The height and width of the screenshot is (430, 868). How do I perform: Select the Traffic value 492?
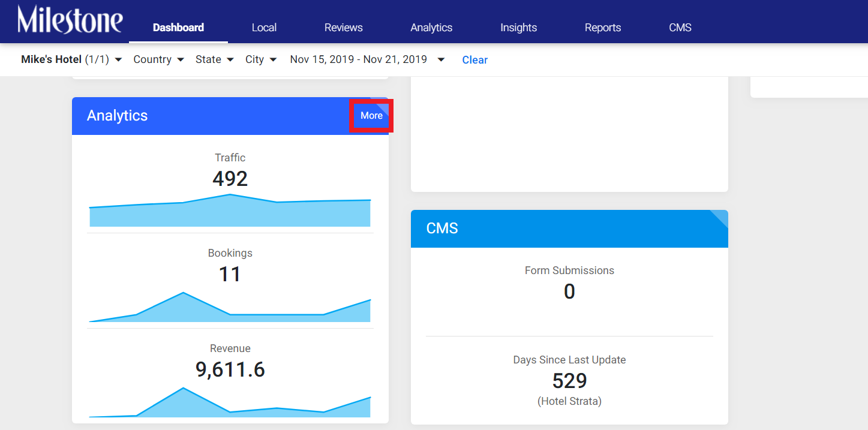230,179
